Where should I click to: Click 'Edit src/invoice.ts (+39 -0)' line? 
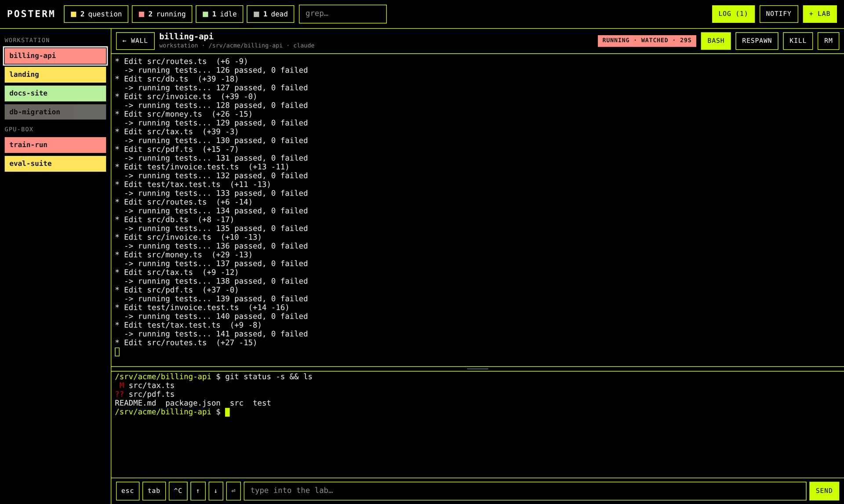click(186, 97)
